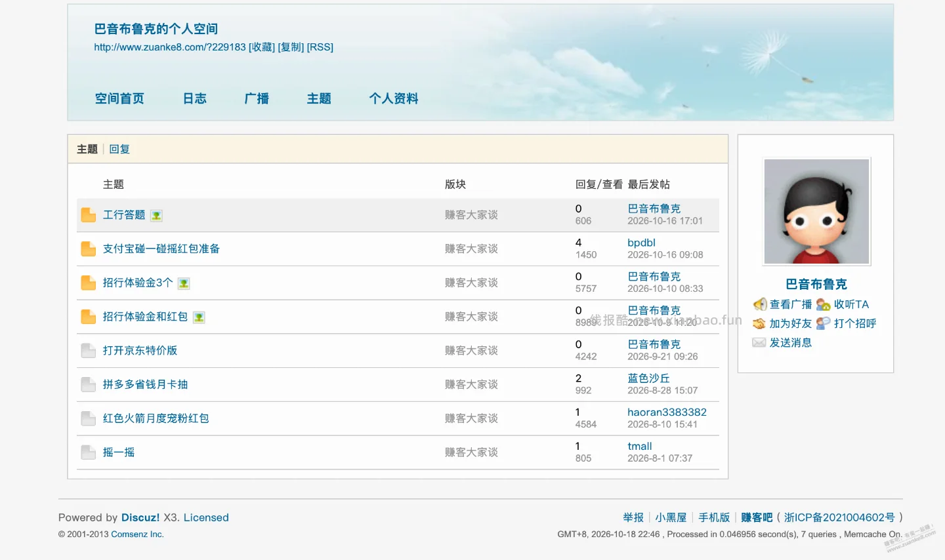Open the 浙ICP备2021004602号 registration link

tap(839, 517)
